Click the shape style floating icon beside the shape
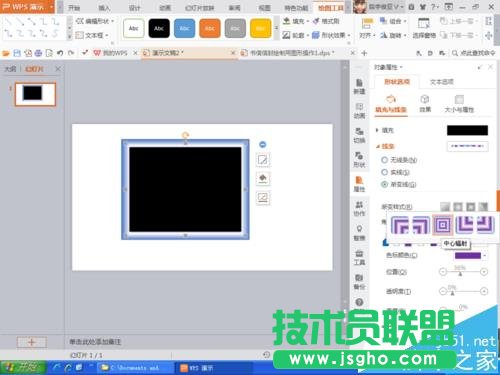The height and width of the screenshot is (375, 500). [263, 160]
